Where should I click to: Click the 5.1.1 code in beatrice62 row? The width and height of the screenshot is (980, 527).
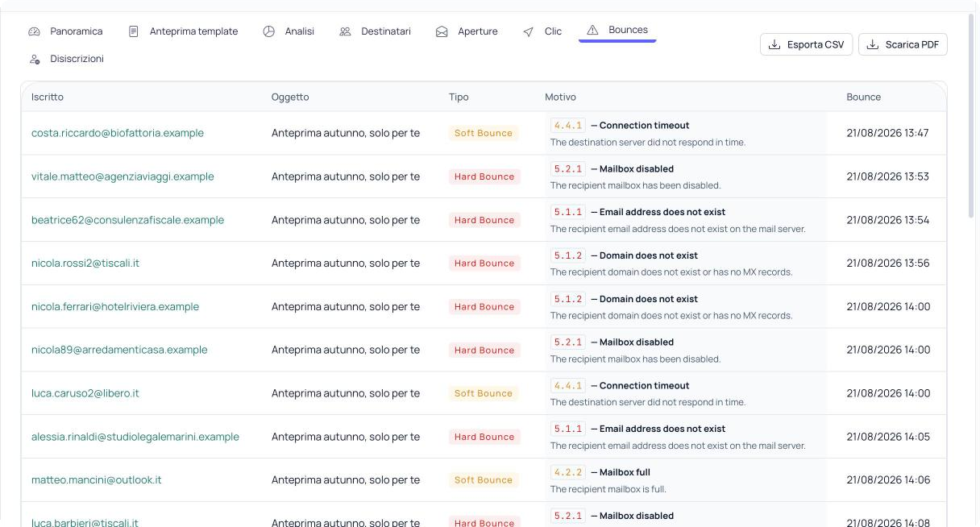tap(568, 212)
